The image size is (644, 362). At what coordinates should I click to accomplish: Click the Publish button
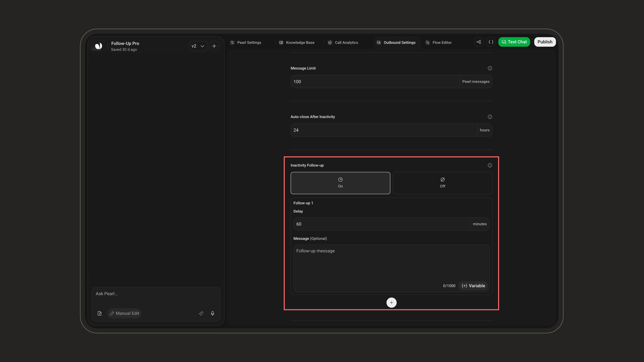[x=545, y=42]
